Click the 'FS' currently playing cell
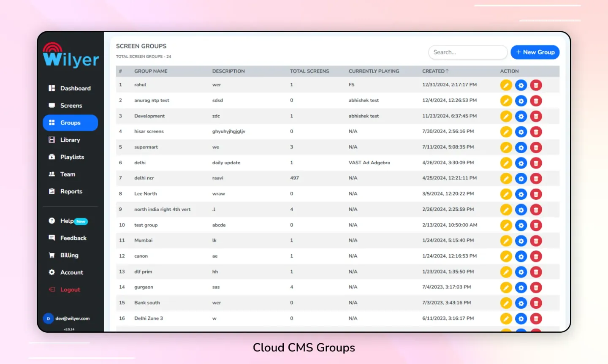The image size is (608, 364). point(351,85)
